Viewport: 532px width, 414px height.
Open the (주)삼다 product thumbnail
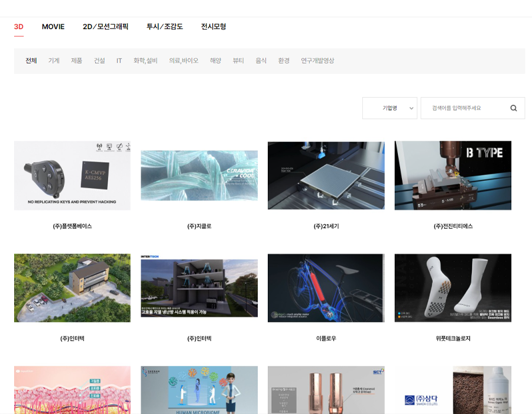pyautogui.click(x=453, y=390)
